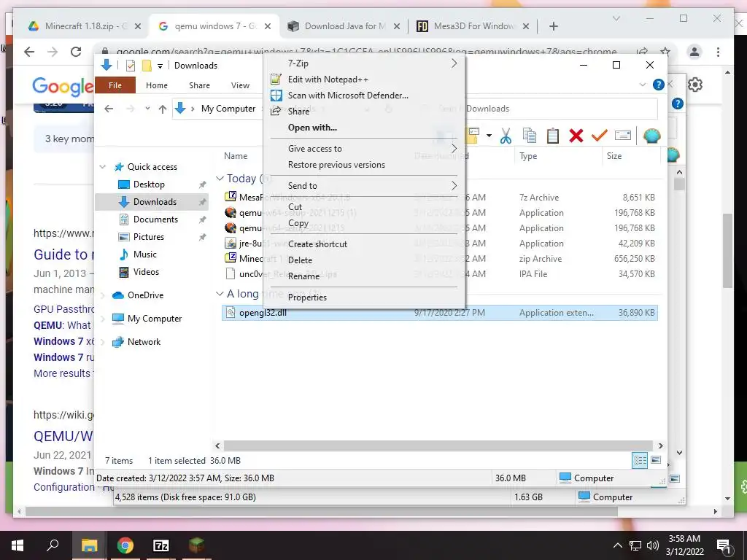Open Send to submenu

click(x=365, y=186)
